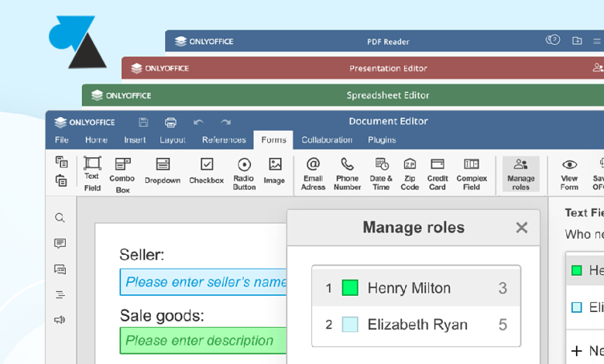Click the seller's name input field
Viewport: 604px width, 364px height.
(204, 282)
